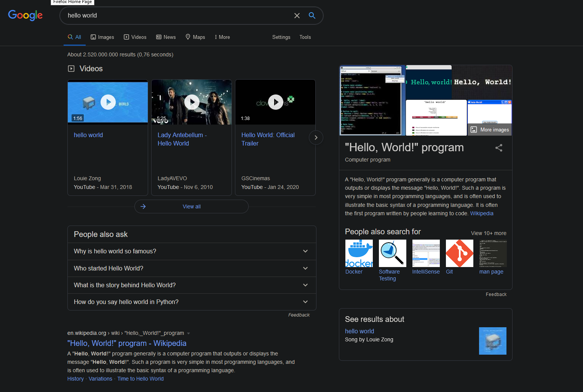Click View all videos button

[192, 206]
